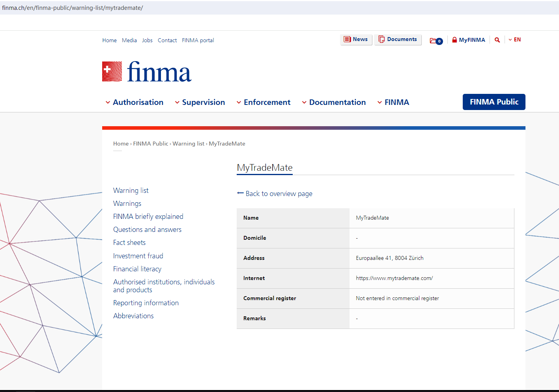The image size is (559, 392).
Task: Click the browser address bar URL
Action: (73, 8)
